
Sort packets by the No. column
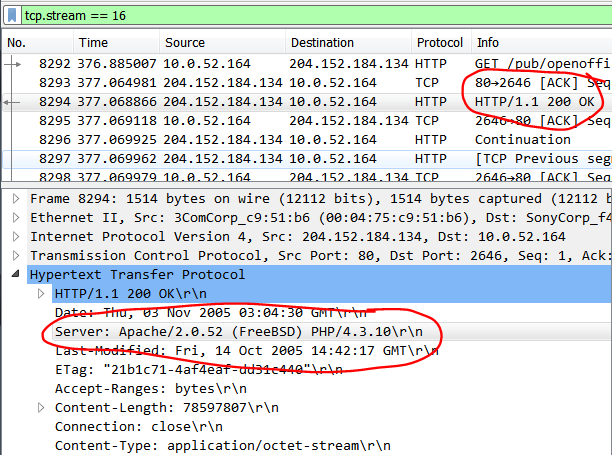click(38, 43)
